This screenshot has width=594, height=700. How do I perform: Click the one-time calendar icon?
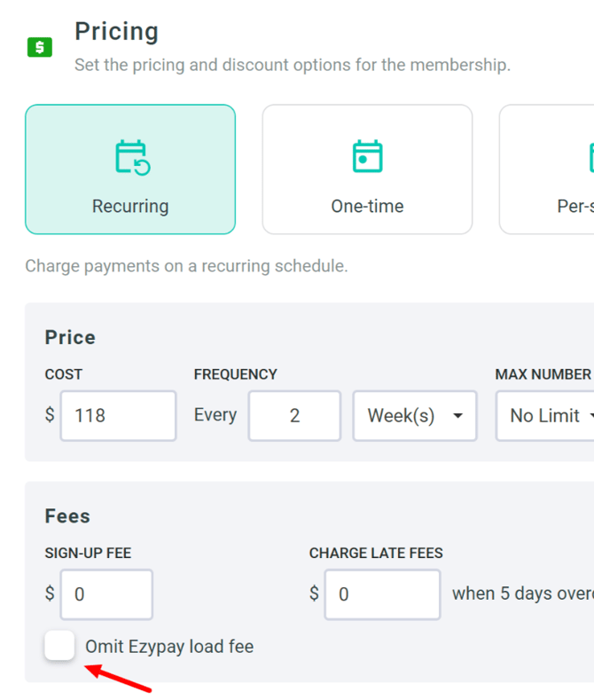(x=367, y=156)
